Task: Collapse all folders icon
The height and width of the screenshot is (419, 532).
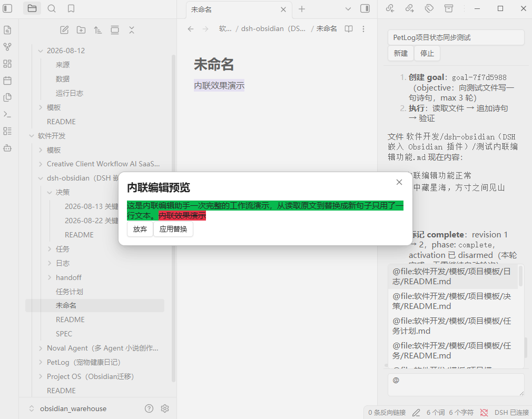Action: pos(132,30)
